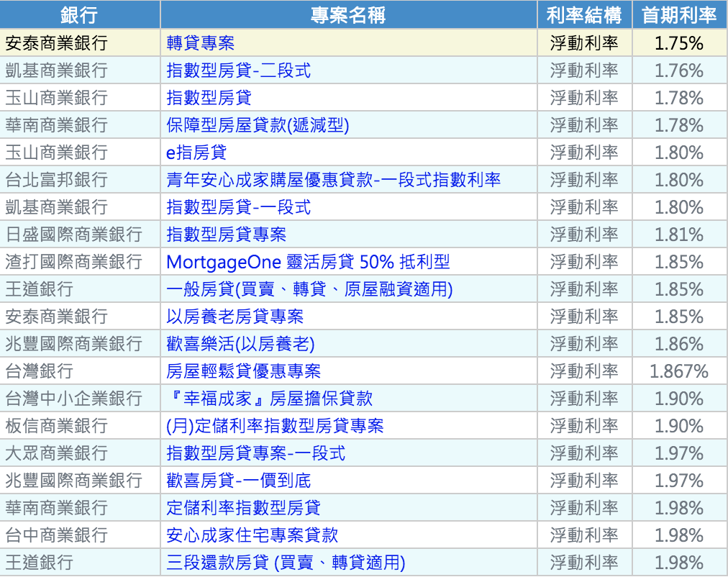
Task: Open 指數型房貸專案-一段式 link from 大眾商業銀行
Action: click(255, 453)
